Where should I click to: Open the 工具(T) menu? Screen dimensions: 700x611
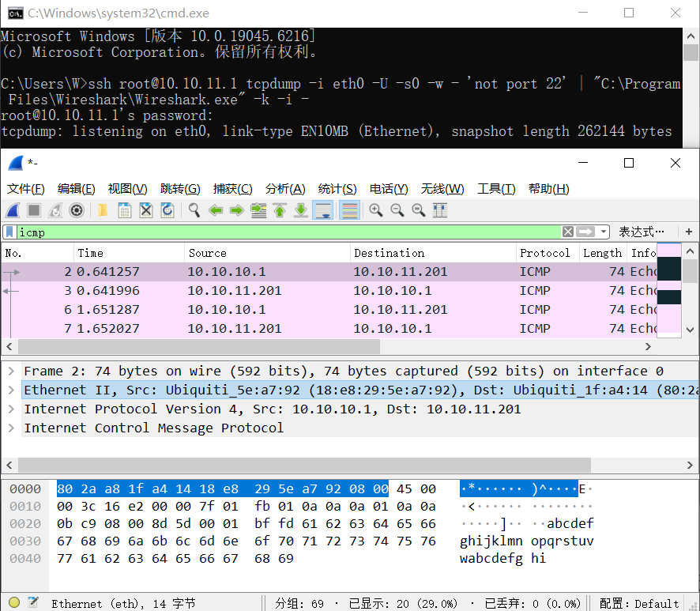496,188
